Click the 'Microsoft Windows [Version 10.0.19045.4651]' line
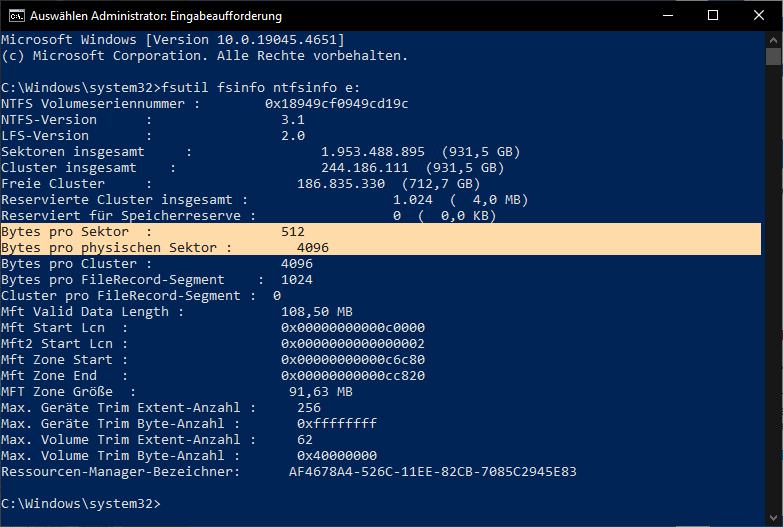 point(172,39)
